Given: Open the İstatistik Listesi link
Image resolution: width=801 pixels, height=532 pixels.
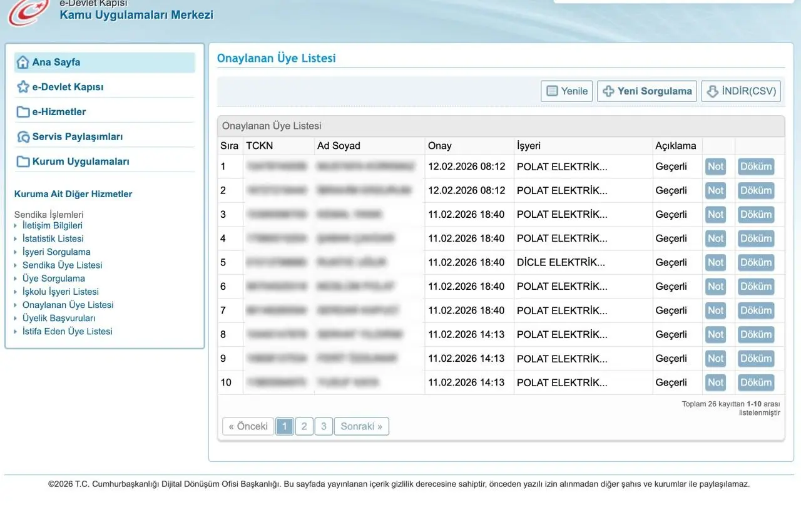Looking at the screenshot, I should click(53, 238).
